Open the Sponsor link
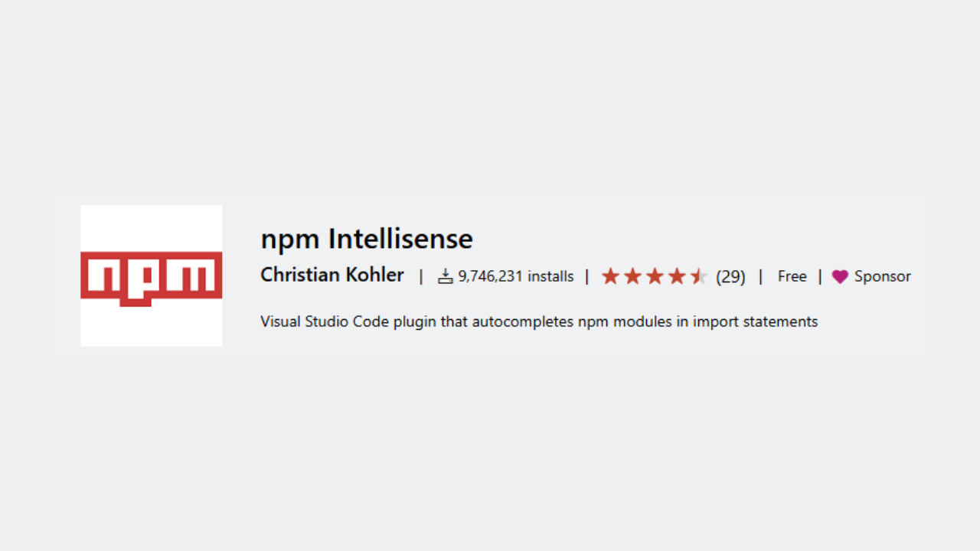 click(x=883, y=277)
